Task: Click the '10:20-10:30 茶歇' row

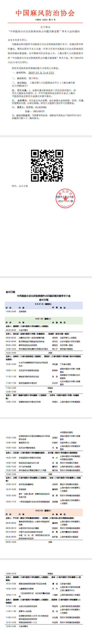Action: click(x=44, y=353)
